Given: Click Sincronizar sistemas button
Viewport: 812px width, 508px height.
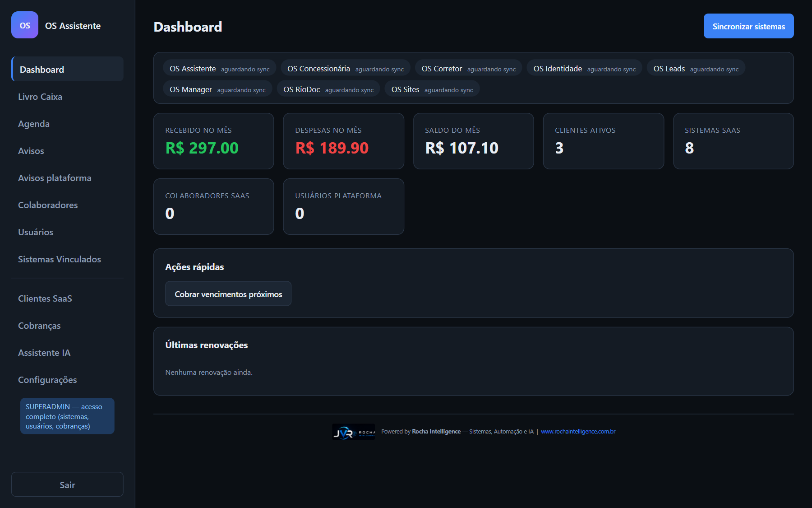Looking at the screenshot, I should (748, 26).
